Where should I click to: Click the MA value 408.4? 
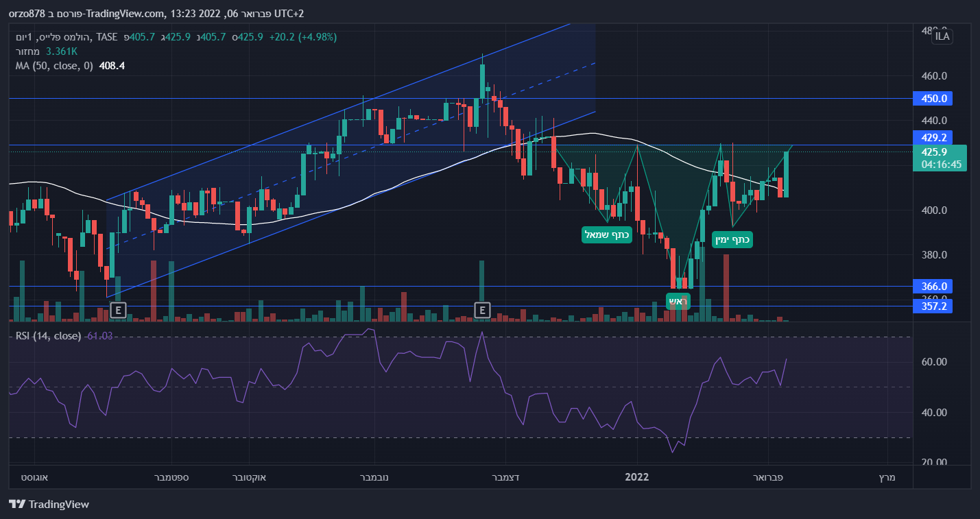tap(112, 66)
